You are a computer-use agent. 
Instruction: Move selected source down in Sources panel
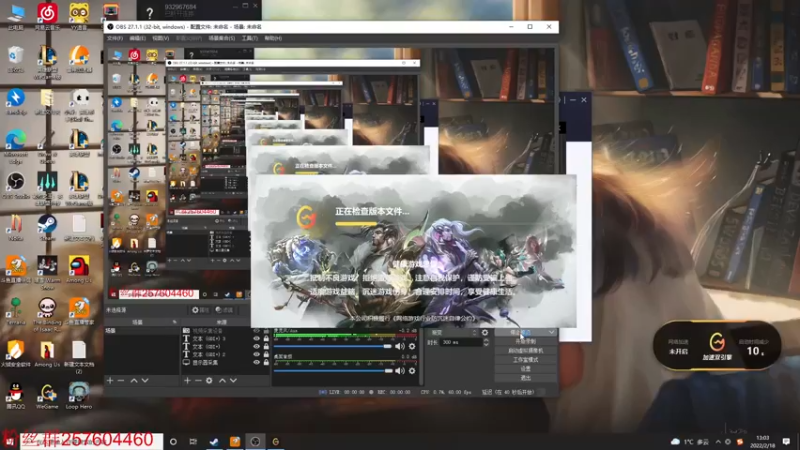pyautogui.click(x=233, y=381)
